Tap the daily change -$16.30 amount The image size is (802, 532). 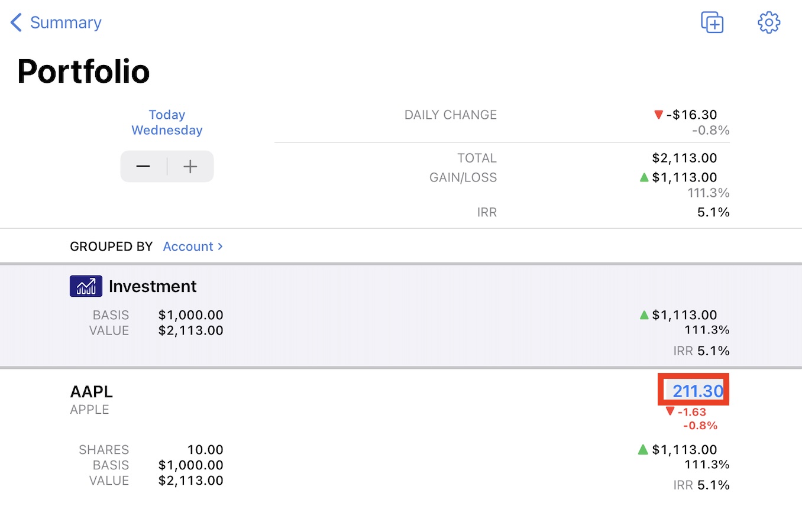691,115
